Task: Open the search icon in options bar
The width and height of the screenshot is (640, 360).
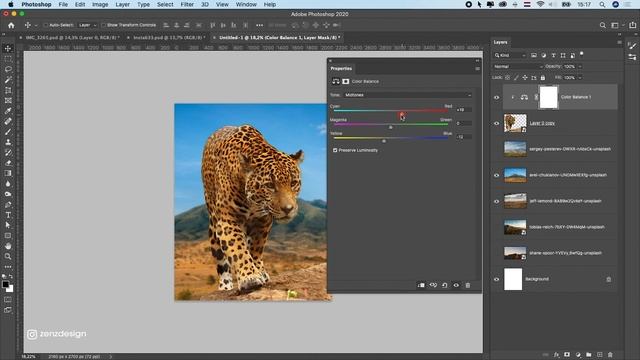Action: pyautogui.click(x=602, y=25)
